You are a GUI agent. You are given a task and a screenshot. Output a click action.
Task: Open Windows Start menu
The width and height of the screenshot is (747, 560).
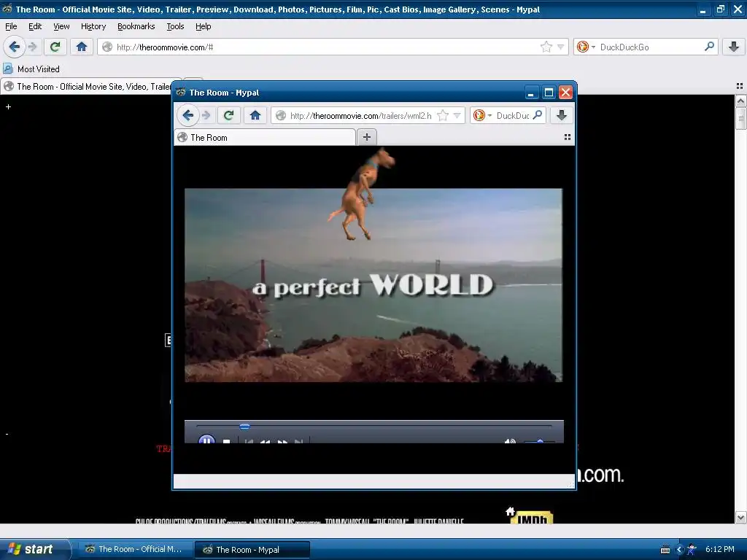coord(34,549)
